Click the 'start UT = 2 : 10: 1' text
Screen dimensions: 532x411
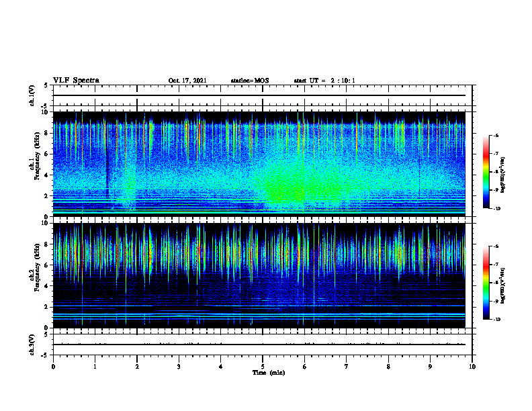pyautogui.click(x=324, y=81)
